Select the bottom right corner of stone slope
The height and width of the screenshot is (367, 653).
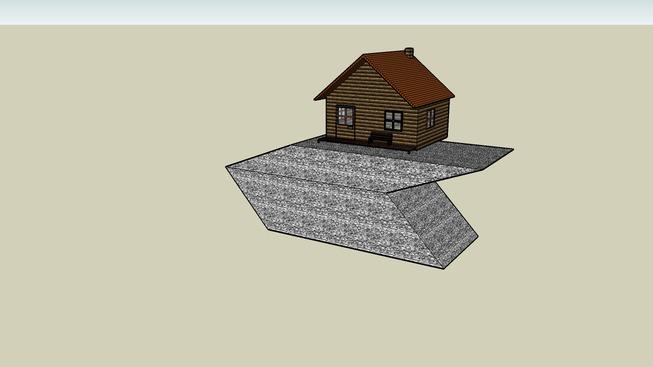pos(443,268)
